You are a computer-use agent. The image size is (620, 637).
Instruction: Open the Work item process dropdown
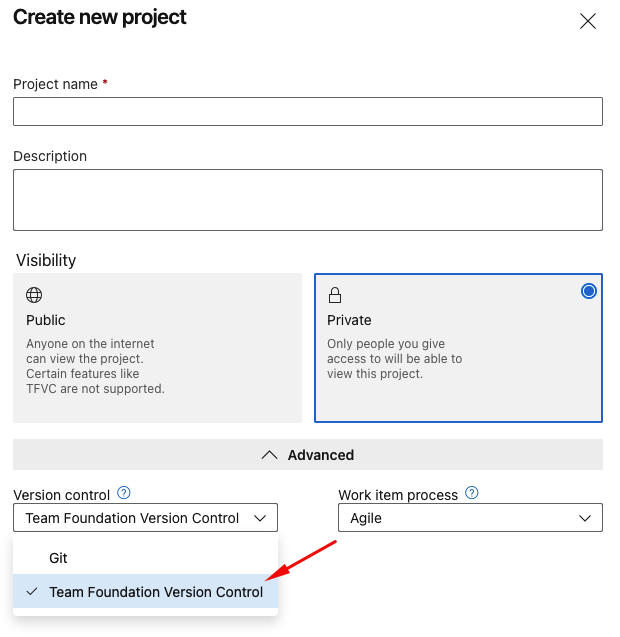[470, 518]
